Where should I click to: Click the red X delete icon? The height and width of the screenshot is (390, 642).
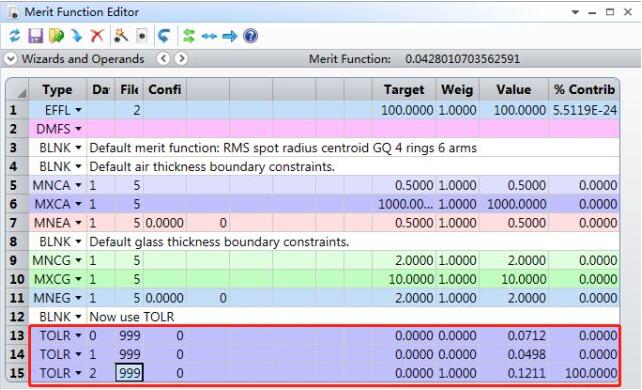(97, 36)
